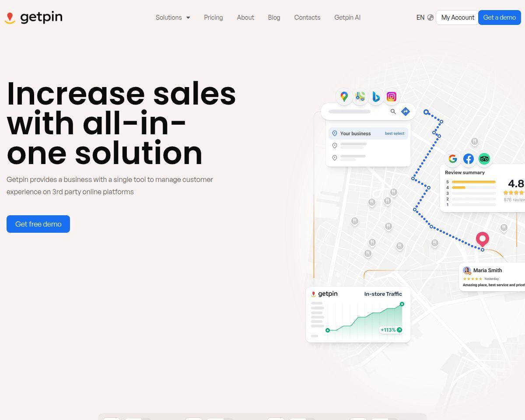This screenshot has width=525, height=420.
Task: Open the Pricing page
Action: pos(213,17)
